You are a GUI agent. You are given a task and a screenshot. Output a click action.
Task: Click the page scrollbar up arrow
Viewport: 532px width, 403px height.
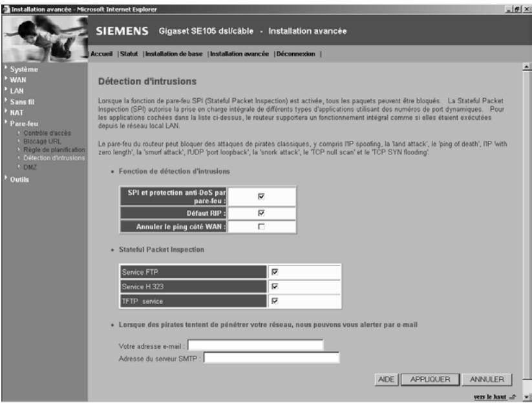(527, 67)
